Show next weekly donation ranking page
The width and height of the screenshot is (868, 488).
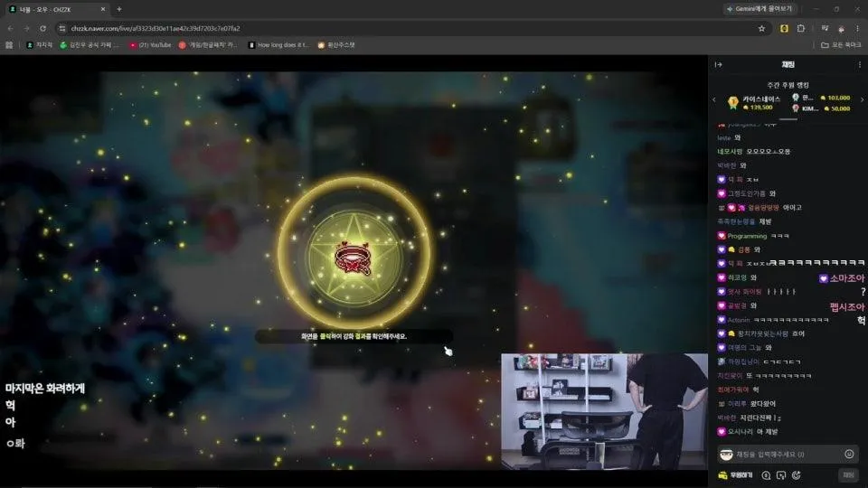tap(862, 100)
